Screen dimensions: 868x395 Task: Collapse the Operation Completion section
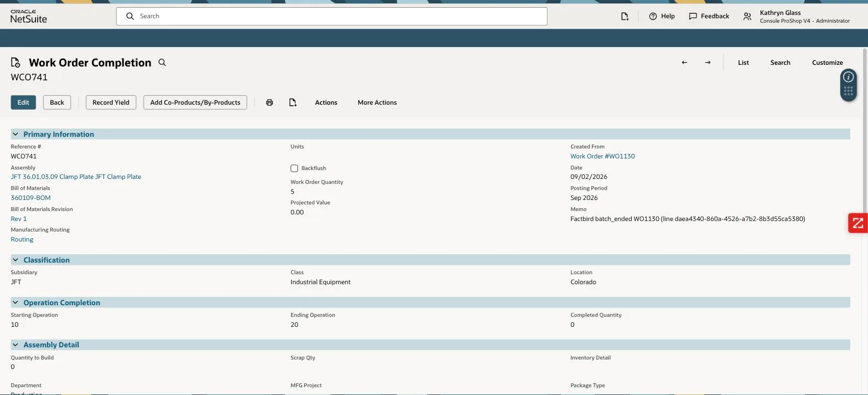pos(15,302)
